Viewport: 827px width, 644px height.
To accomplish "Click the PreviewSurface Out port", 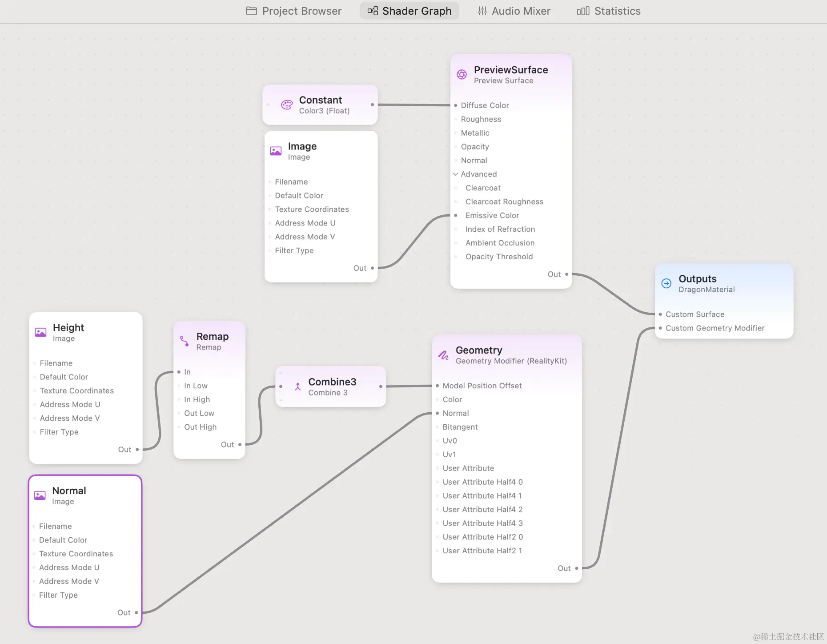I will point(566,274).
